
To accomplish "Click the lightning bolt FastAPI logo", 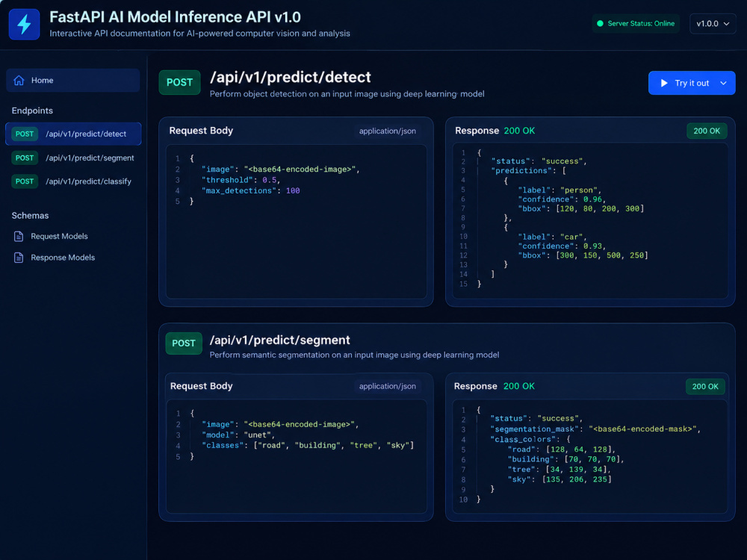I will (x=24, y=25).
